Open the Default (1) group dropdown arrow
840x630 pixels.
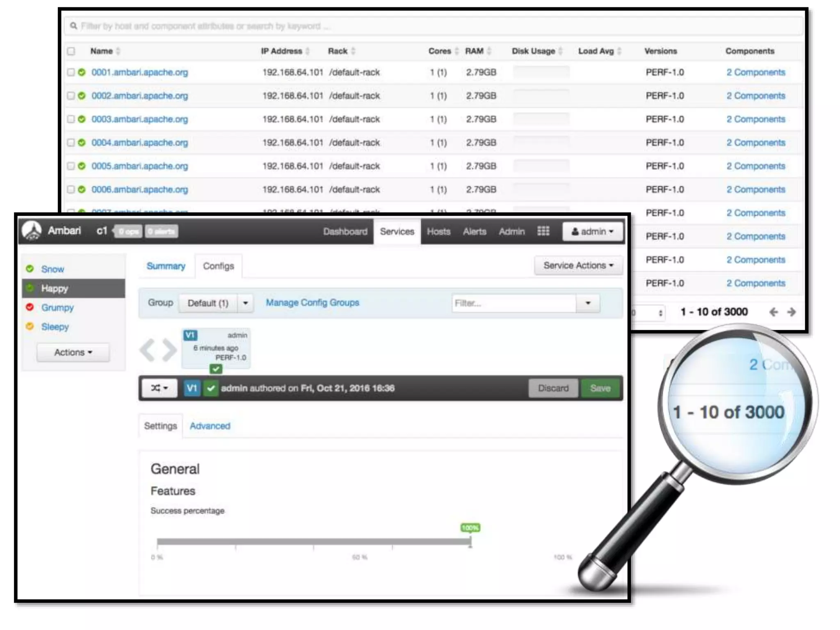click(245, 303)
